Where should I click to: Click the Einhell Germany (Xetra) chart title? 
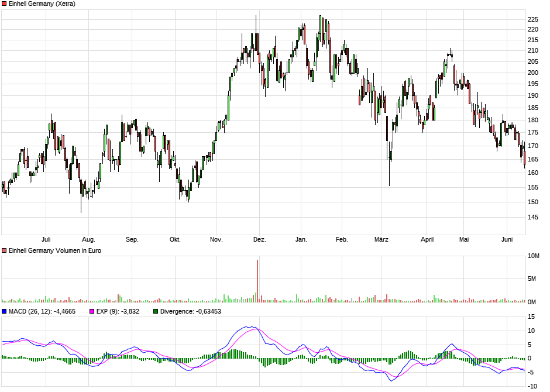[x=41, y=4]
